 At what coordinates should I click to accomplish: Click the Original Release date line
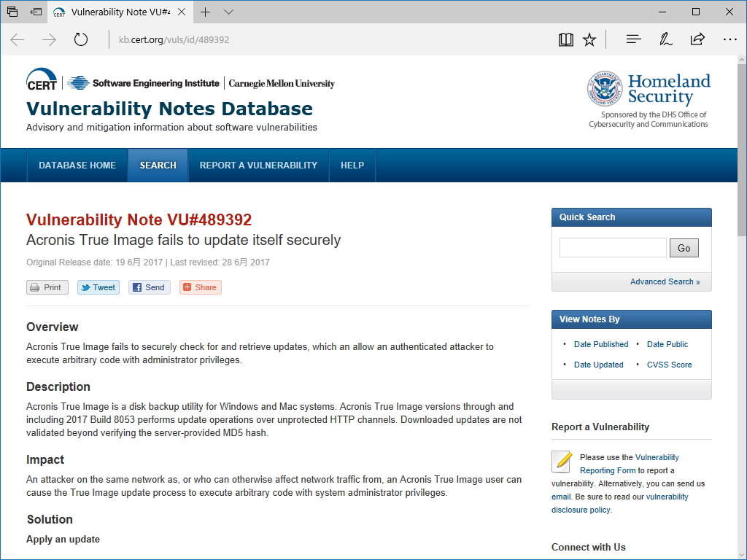click(147, 262)
